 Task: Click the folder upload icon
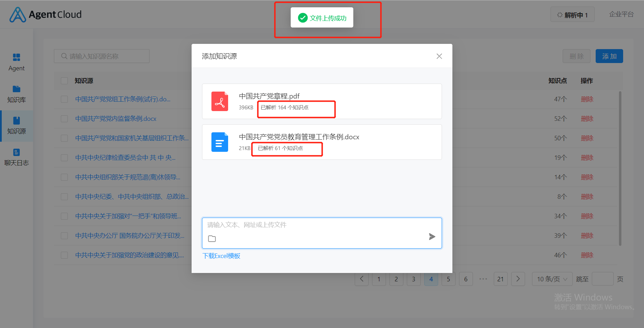212,239
